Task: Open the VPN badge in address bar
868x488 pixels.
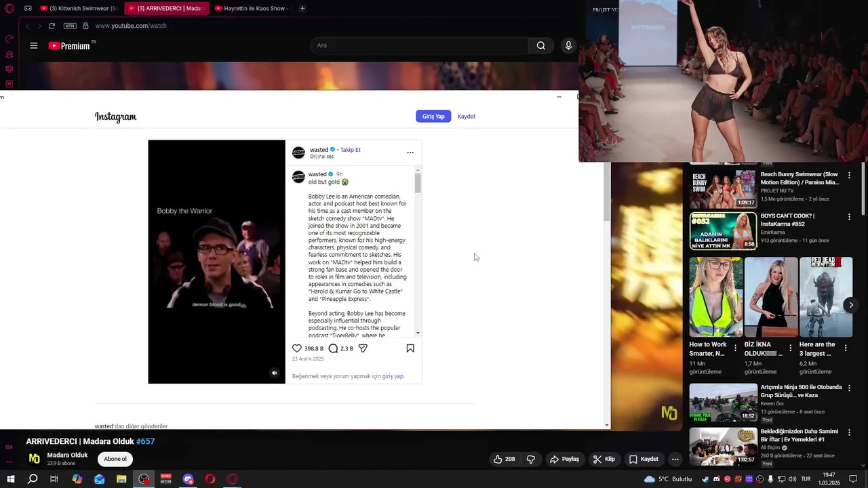Action: pos(70,26)
